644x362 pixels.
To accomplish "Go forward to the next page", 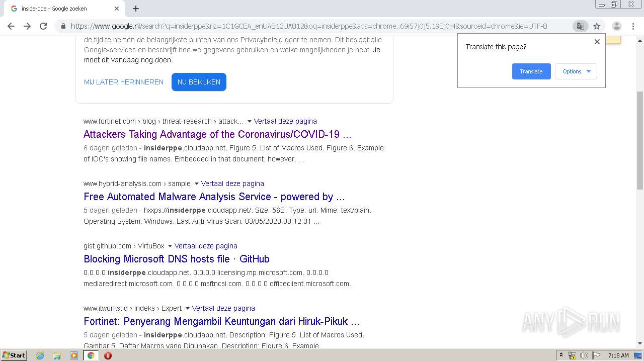I will 27,26.
